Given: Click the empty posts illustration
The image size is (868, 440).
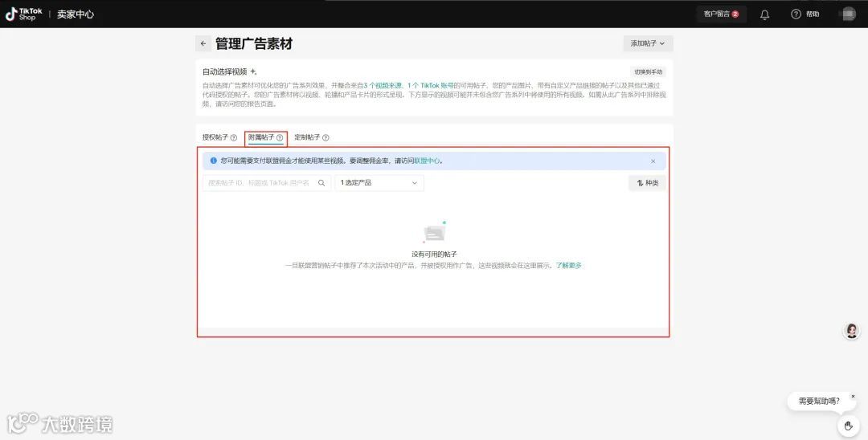Looking at the screenshot, I should pyautogui.click(x=435, y=232).
